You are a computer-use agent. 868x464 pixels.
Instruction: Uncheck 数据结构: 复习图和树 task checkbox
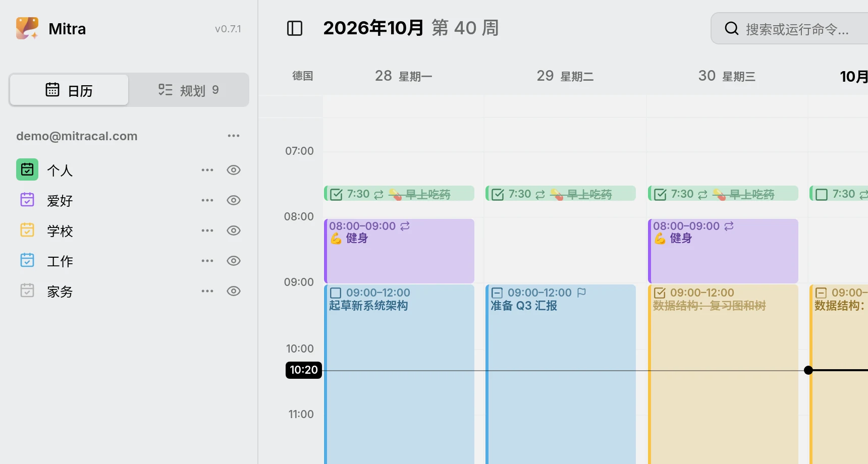660,293
